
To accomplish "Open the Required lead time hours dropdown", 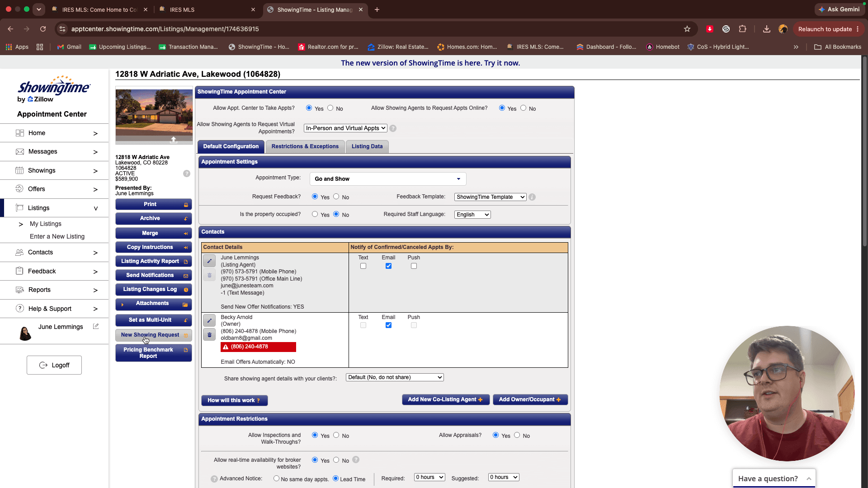I will pos(429,477).
